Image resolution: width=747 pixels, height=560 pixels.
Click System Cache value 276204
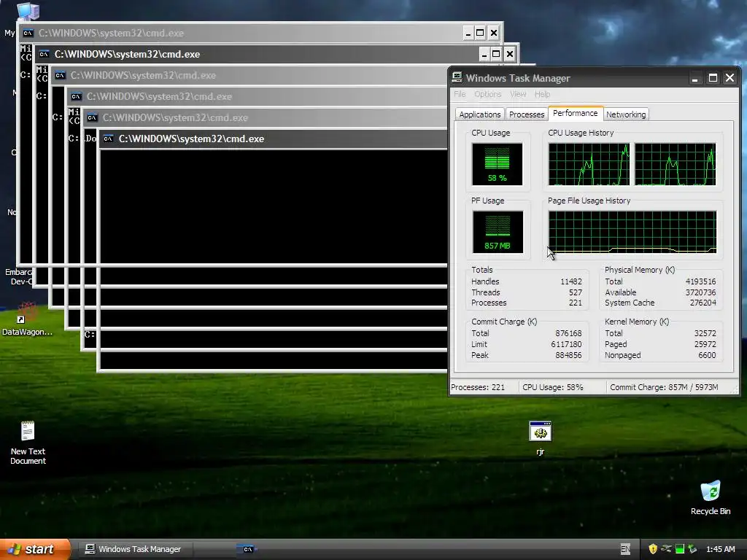pos(703,303)
